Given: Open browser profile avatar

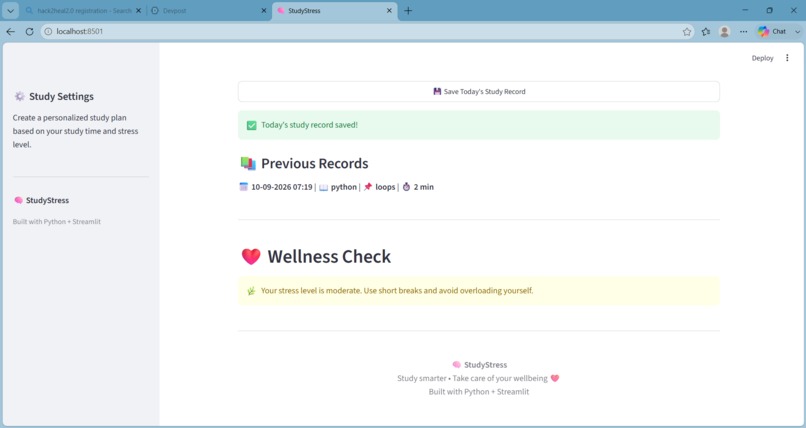Looking at the screenshot, I should (x=725, y=31).
